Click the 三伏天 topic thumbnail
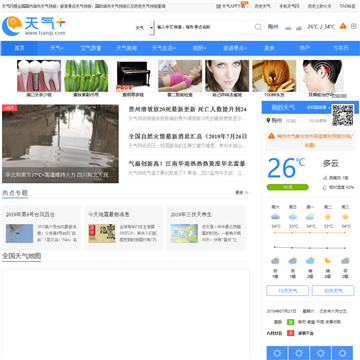Viewport: 360px width, 360px height. click(x=184, y=233)
